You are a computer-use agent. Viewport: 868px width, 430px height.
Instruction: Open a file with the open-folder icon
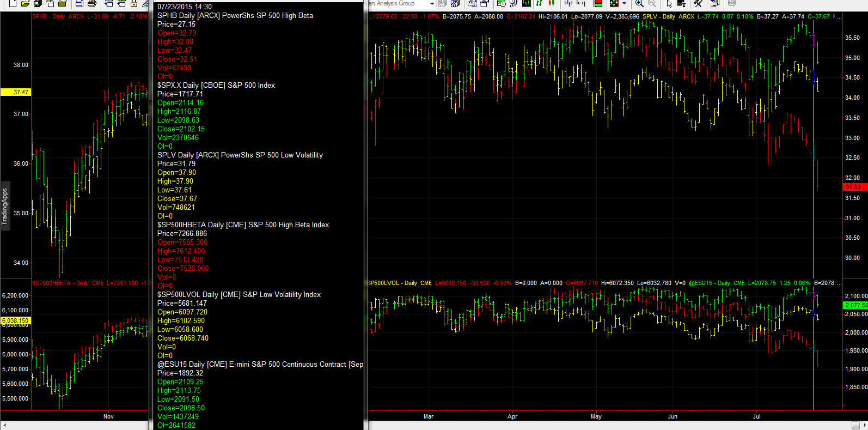coord(25,3)
